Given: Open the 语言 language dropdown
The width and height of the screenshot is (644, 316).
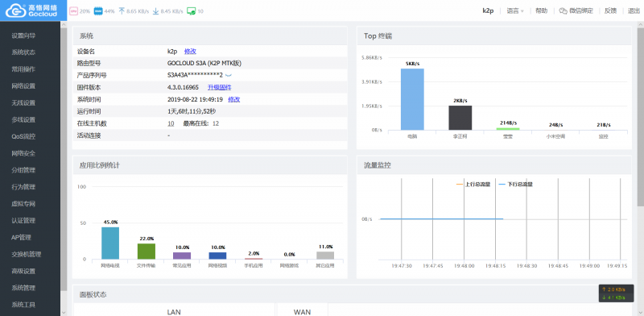Looking at the screenshot, I should [x=515, y=11].
